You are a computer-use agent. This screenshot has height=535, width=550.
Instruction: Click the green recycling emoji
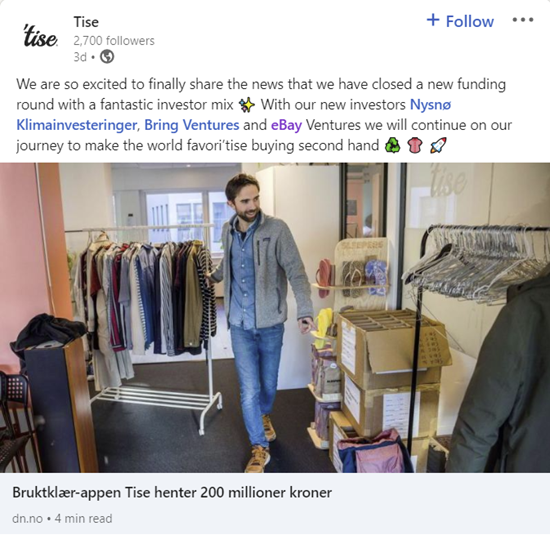(x=393, y=145)
